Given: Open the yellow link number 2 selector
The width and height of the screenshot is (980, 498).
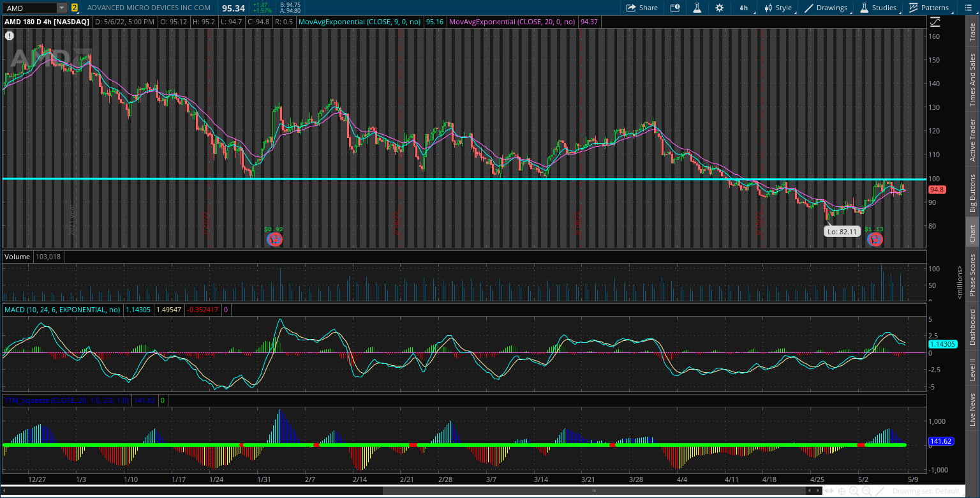Looking at the screenshot, I should (x=75, y=8).
